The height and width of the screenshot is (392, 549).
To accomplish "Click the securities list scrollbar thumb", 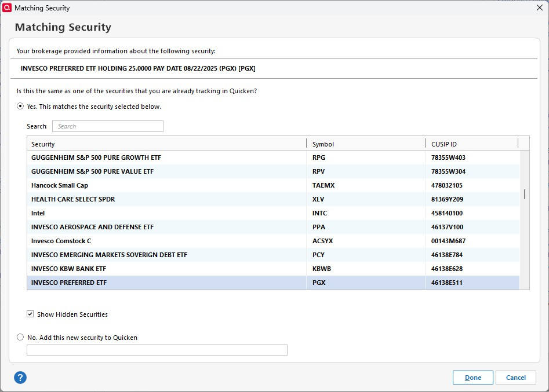I will (525, 194).
